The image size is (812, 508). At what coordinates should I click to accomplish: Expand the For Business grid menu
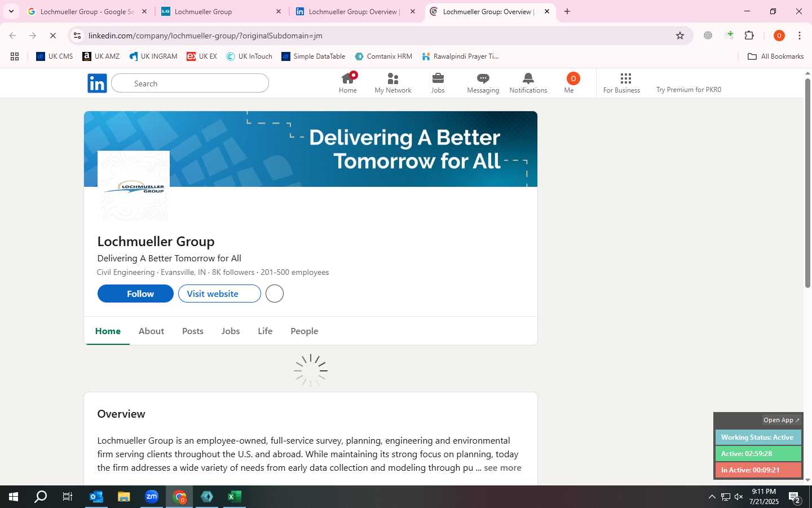[x=621, y=83]
